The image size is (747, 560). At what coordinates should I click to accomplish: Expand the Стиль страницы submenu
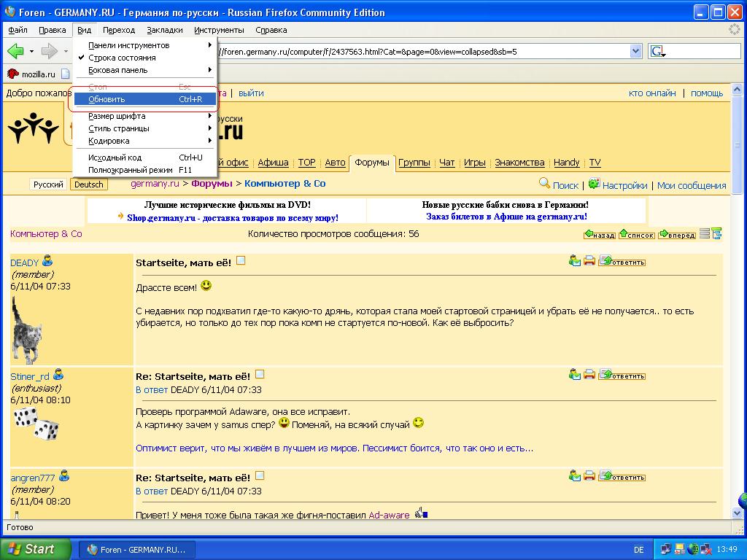click(x=145, y=128)
